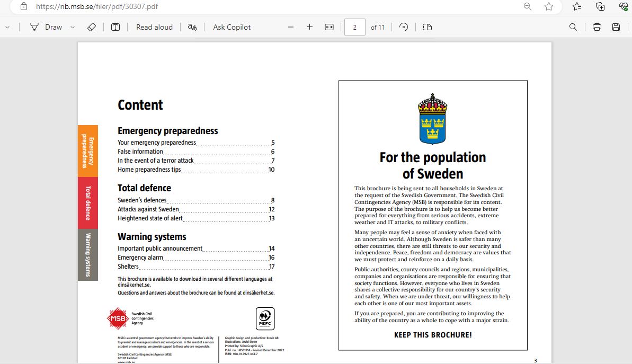This screenshot has width=632, height=364.
Task: Open 'In the event of a terror attack'
Action: pos(197,161)
